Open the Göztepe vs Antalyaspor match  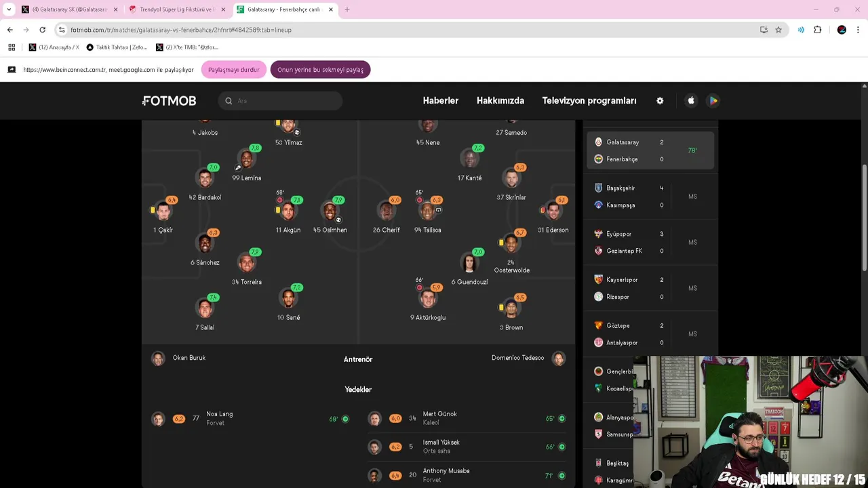[x=650, y=334]
